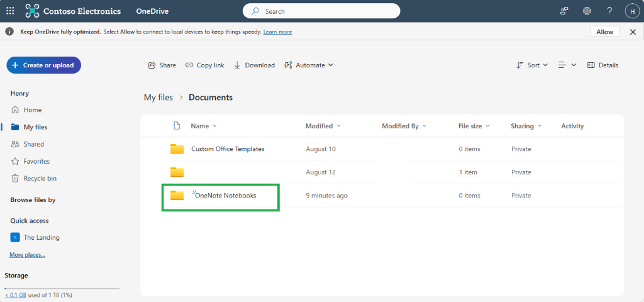
Task: Open the account avatar labeled H
Action: 633,11
